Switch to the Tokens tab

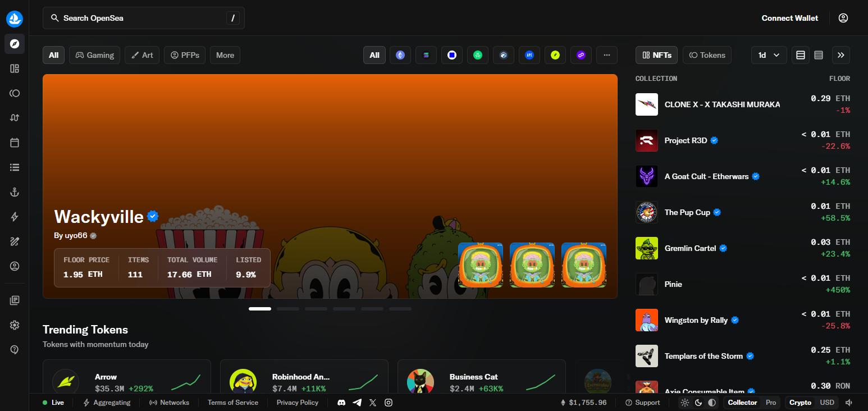click(x=707, y=55)
